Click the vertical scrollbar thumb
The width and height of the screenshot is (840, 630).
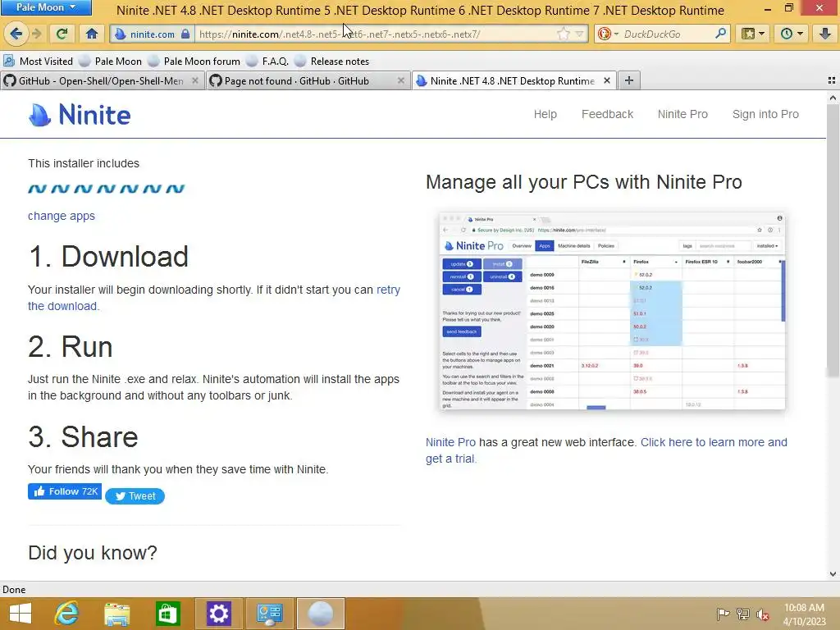[833, 241]
